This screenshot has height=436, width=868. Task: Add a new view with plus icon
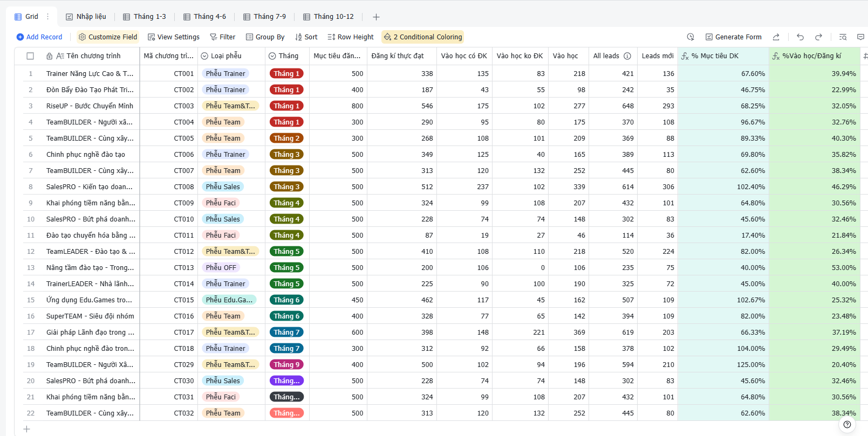pos(376,17)
